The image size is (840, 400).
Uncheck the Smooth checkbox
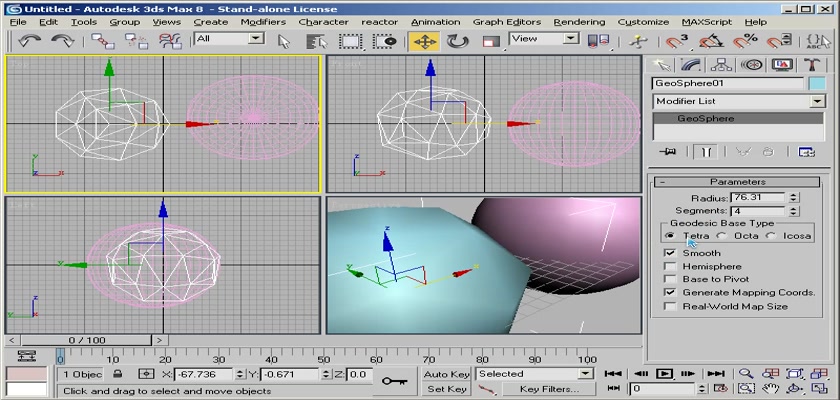point(670,253)
